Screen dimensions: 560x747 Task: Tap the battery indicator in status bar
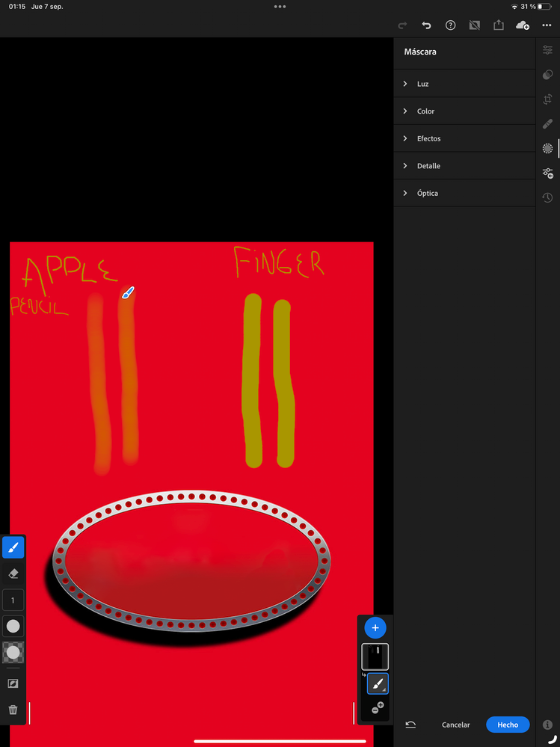544,7
